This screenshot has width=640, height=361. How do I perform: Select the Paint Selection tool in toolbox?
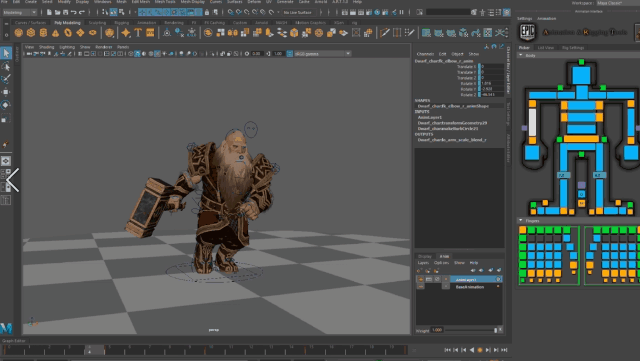[6, 79]
